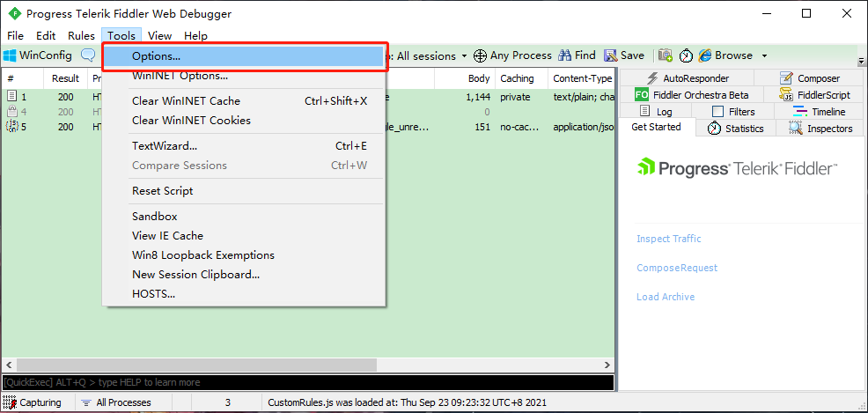Expand the toolbar overflow arrow
868x413 pixels.
(861, 61)
